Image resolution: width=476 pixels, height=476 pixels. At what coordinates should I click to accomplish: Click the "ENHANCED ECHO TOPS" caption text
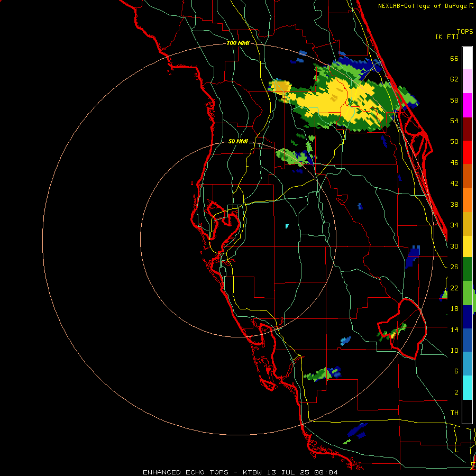186,472
